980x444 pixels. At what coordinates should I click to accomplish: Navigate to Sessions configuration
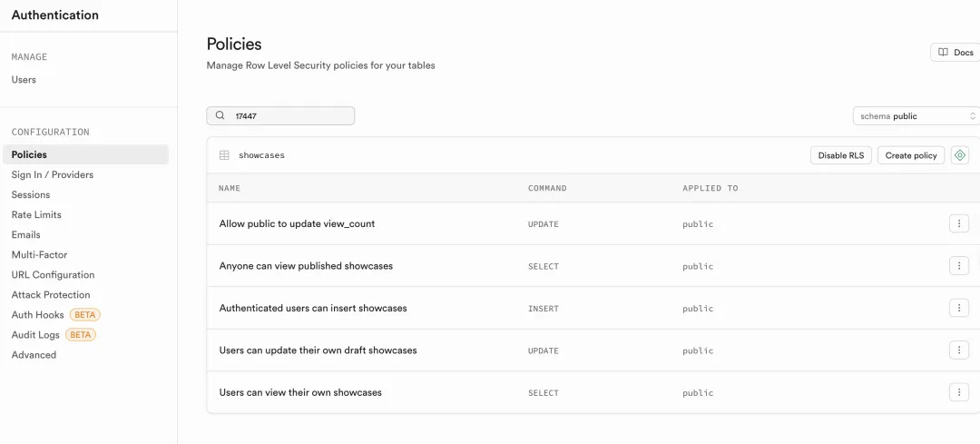(31, 194)
